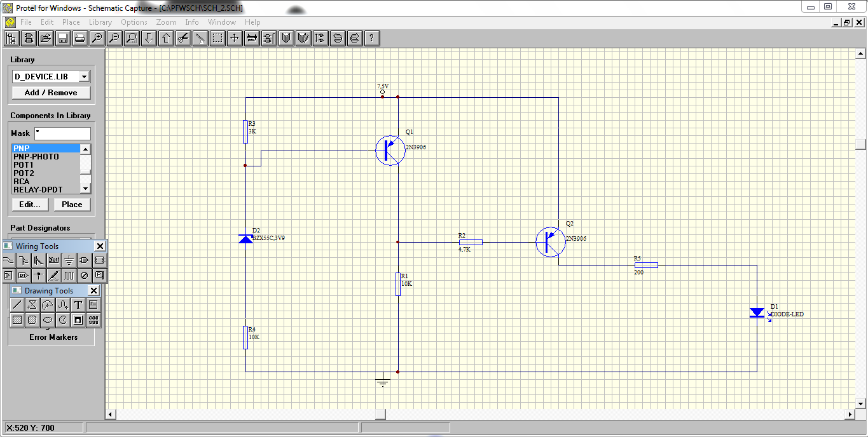The image size is (868, 437).
Task: Click the Add / Remove library button
Action: click(x=51, y=93)
